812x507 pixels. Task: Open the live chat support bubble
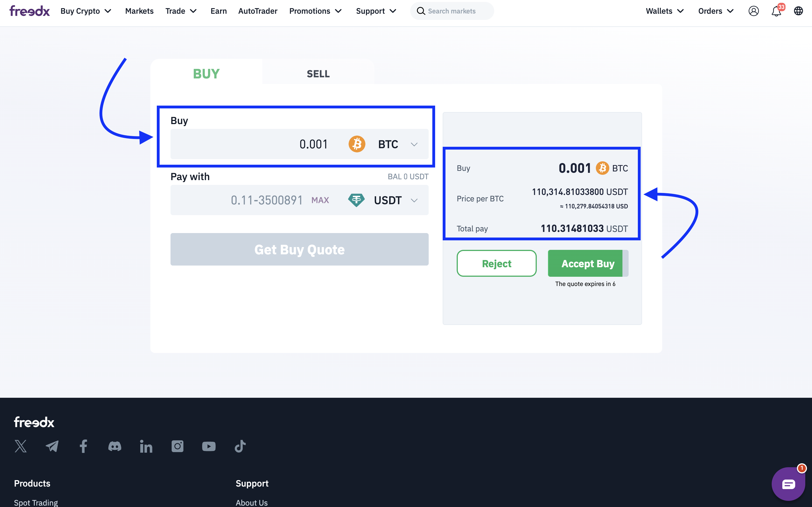pyautogui.click(x=788, y=484)
